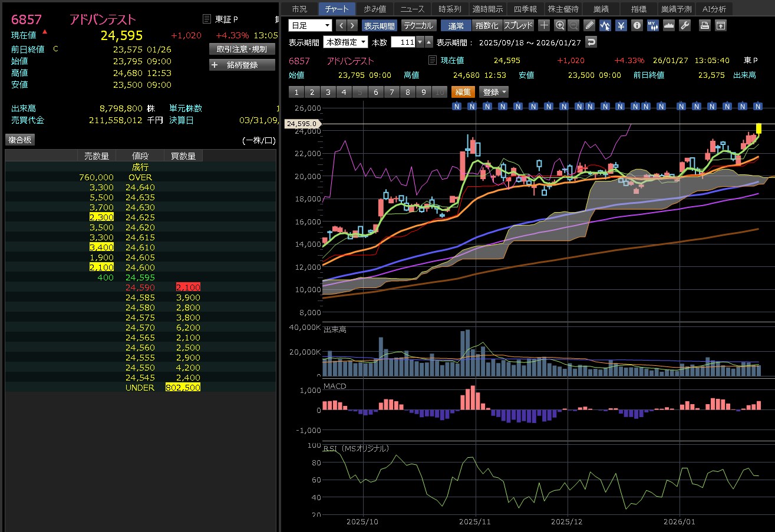The width and height of the screenshot is (775, 532).
Task: Open the chart info icon
Action: (637, 25)
